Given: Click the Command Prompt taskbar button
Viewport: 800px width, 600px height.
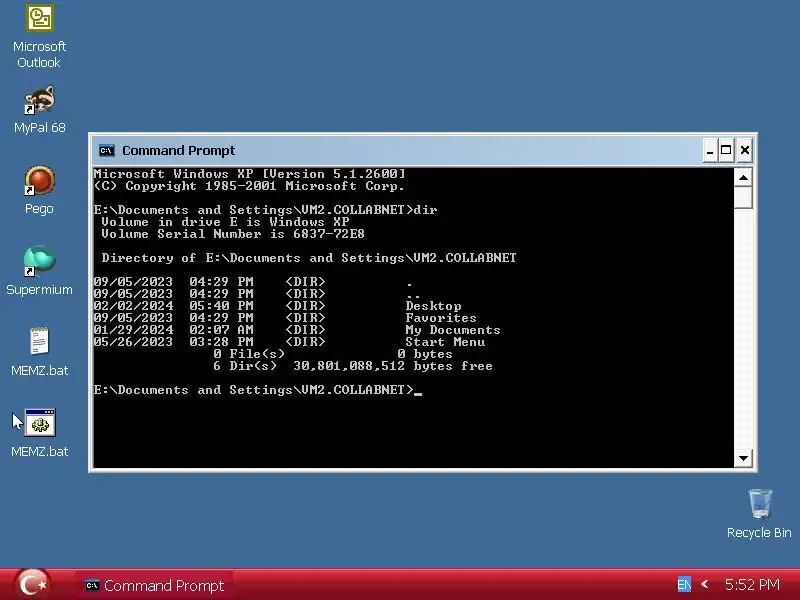Looking at the screenshot, I should pos(155,585).
